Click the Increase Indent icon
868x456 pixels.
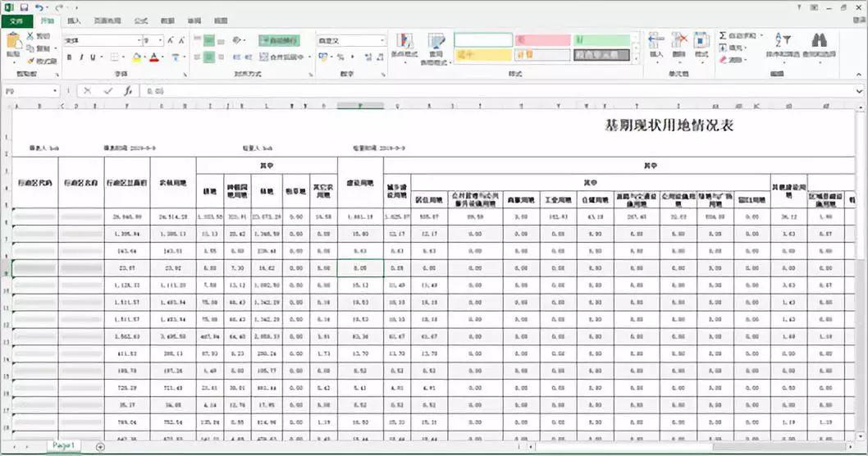[x=248, y=57]
